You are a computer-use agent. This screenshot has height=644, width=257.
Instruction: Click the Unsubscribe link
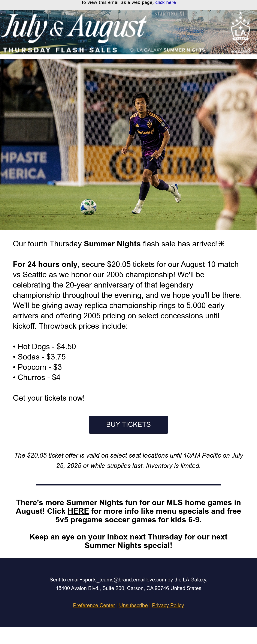(x=133, y=605)
